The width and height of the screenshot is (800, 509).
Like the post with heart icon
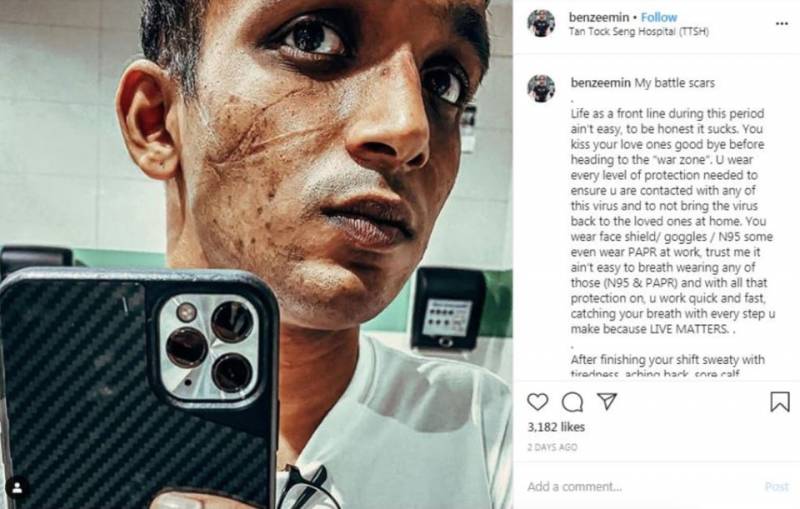click(537, 402)
